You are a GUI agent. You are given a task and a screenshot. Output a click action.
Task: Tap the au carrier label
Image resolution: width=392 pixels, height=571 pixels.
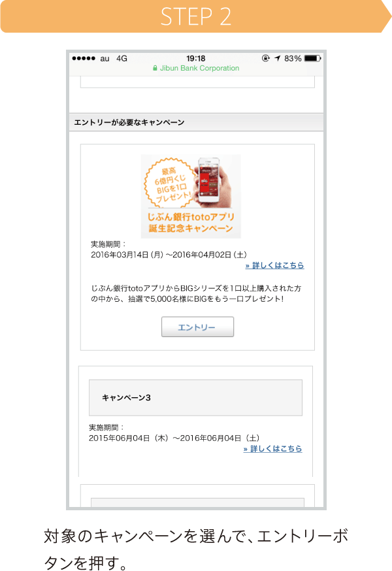(105, 59)
